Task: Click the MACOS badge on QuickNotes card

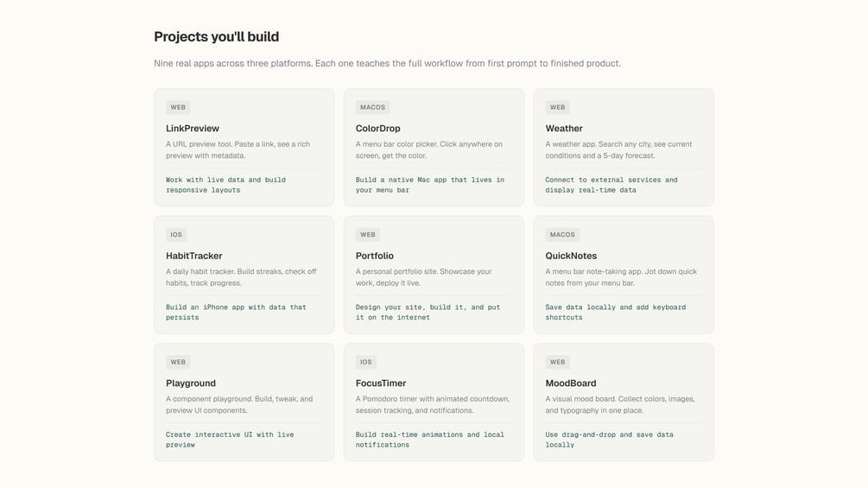Action: point(562,235)
